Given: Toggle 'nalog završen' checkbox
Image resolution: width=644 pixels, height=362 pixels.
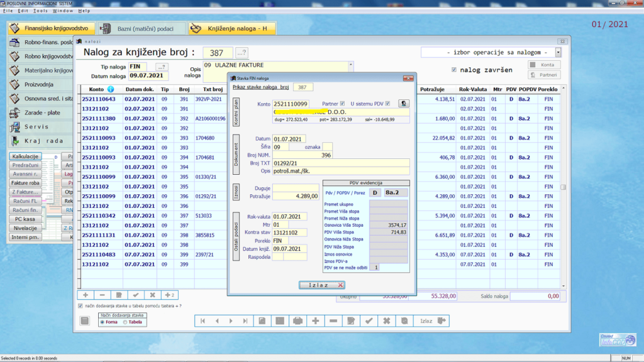Looking at the screenshot, I should tap(454, 70).
